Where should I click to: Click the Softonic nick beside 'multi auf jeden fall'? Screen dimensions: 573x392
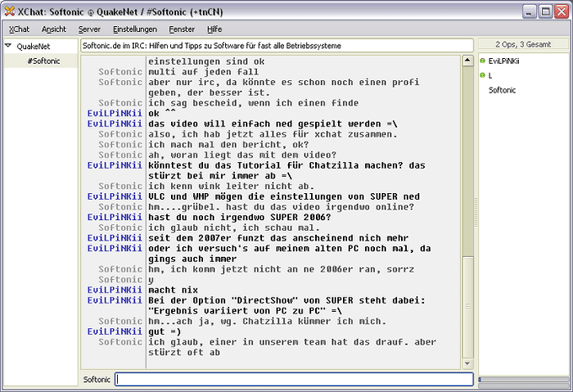tap(120, 72)
